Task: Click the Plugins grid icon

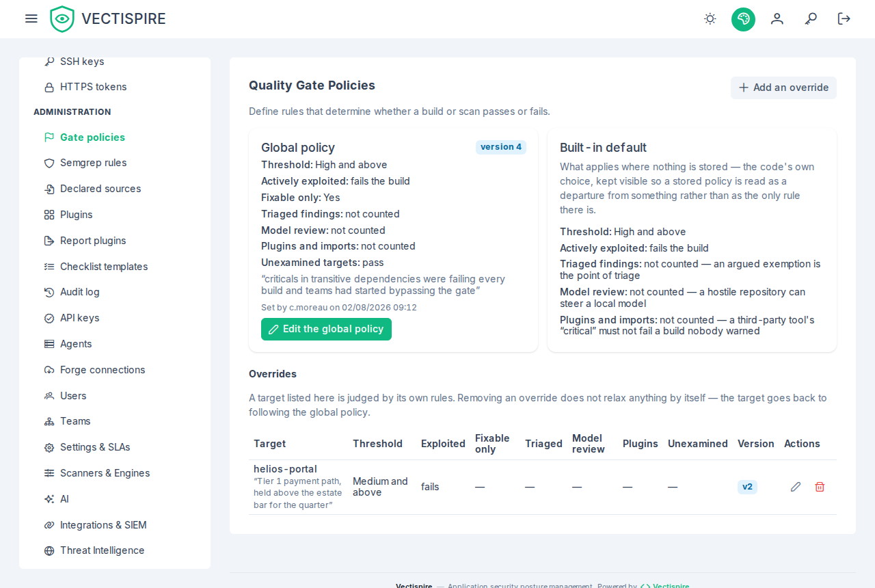Action: [x=49, y=215]
